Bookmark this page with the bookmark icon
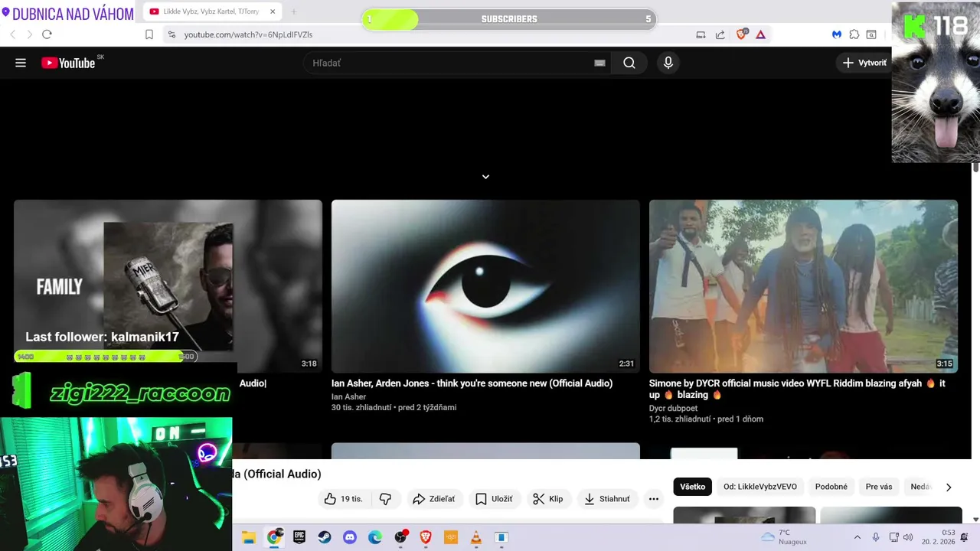 [x=149, y=34]
